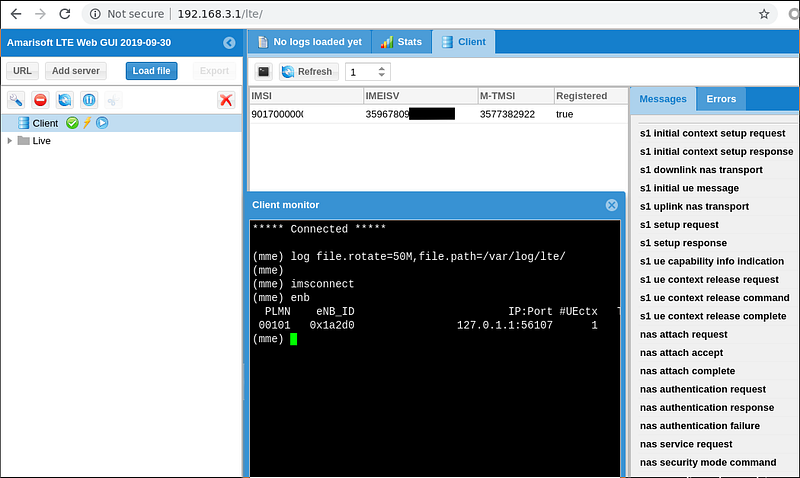The image size is (800, 478).
Task: Click the refresh interval number field
Action: (x=361, y=72)
